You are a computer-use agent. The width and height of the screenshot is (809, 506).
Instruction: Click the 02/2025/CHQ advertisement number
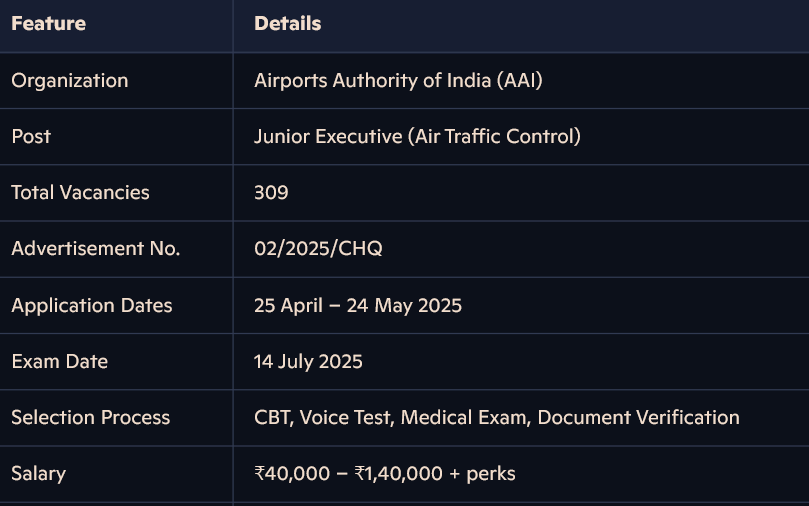click(x=318, y=249)
